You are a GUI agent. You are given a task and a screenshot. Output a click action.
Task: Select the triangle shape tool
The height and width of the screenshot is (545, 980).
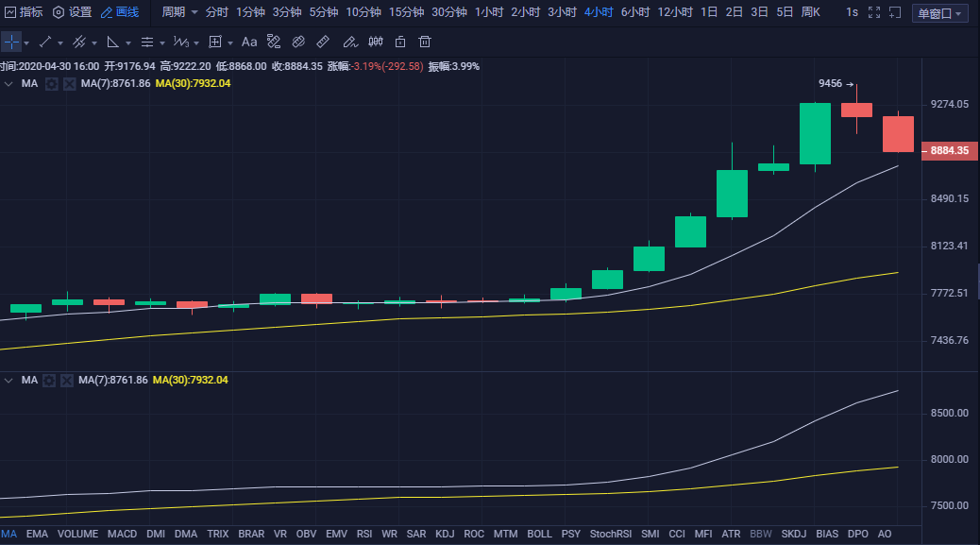(x=112, y=42)
